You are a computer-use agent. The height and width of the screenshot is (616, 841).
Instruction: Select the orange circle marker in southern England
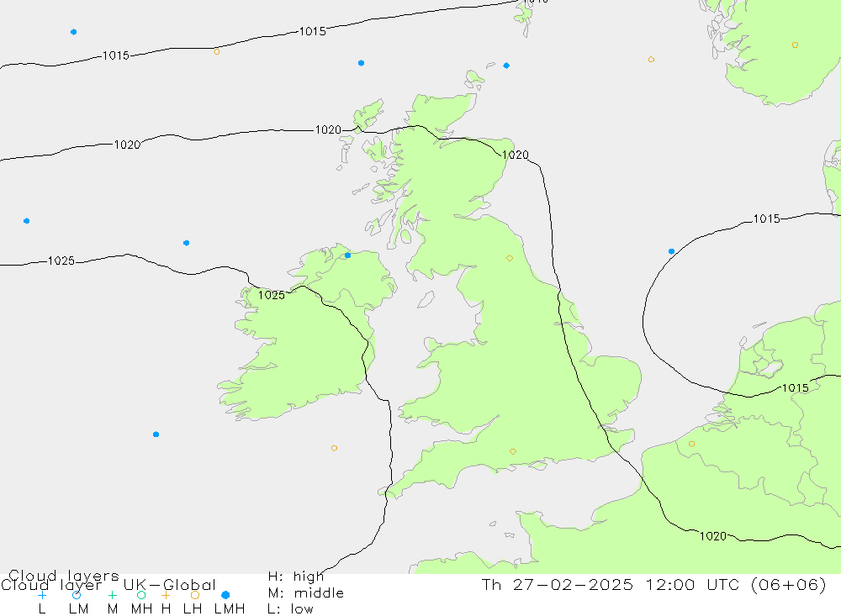513,452
